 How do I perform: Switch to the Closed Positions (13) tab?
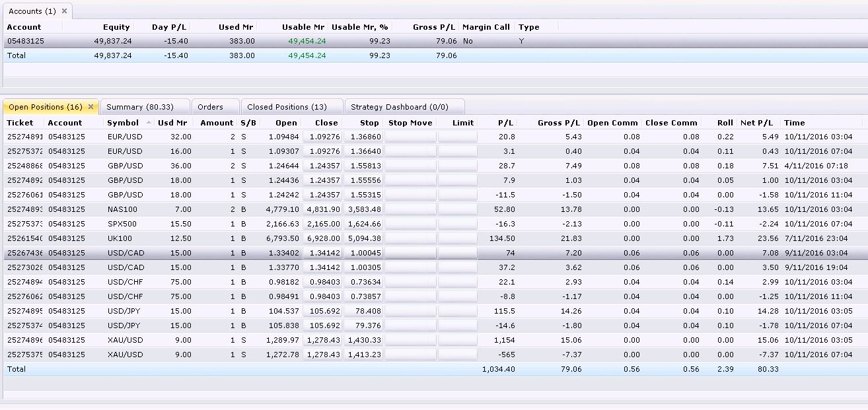click(x=292, y=107)
